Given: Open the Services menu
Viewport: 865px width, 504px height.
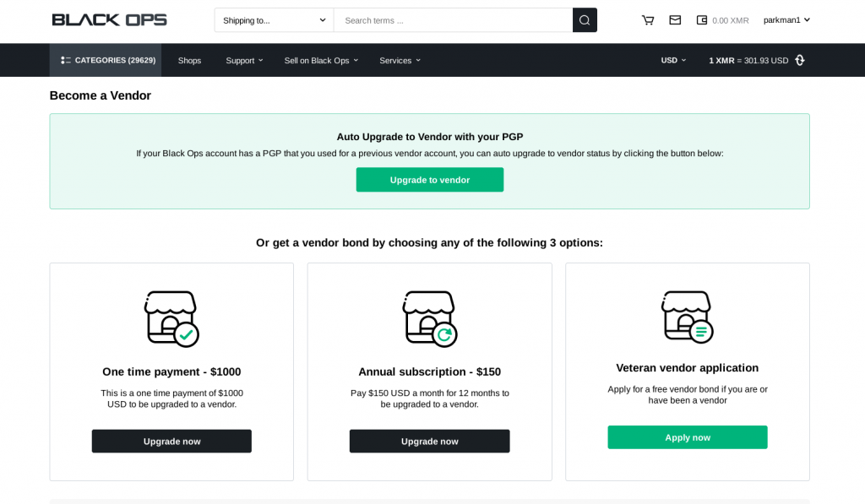Looking at the screenshot, I should [400, 60].
